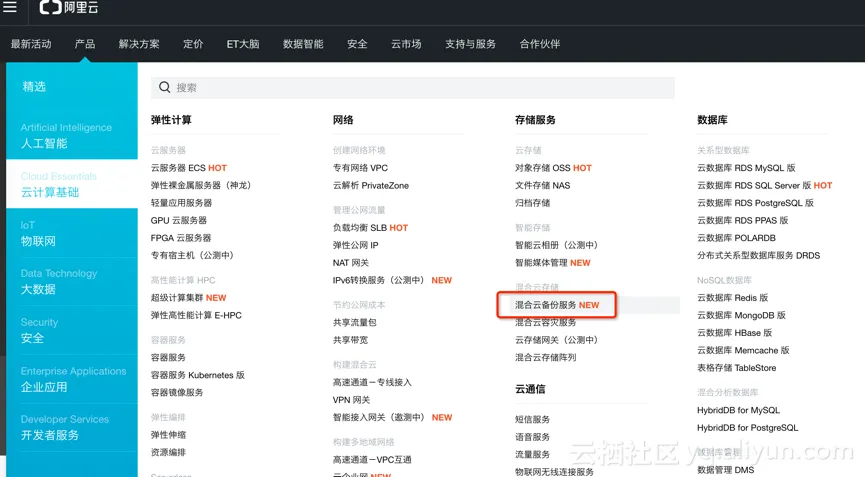Image resolution: width=865 pixels, height=477 pixels.
Task: Open the 最新活动 nav item
Action: [x=31, y=44]
